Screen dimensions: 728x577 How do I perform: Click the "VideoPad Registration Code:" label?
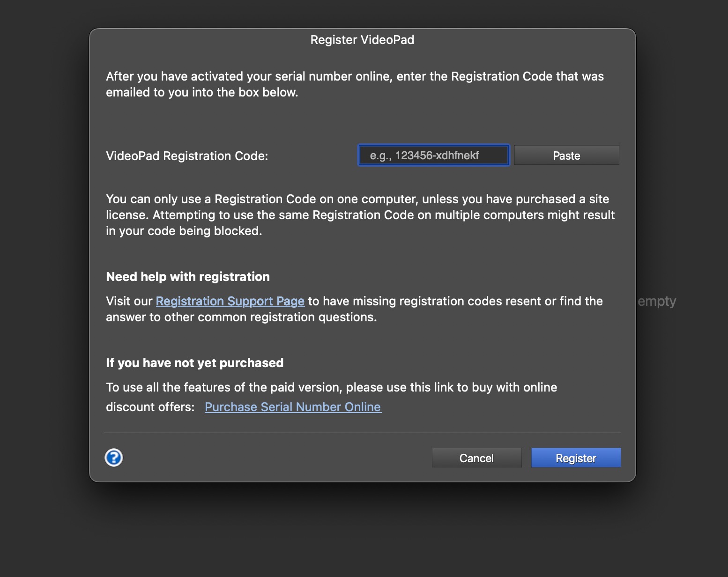tap(187, 156)
